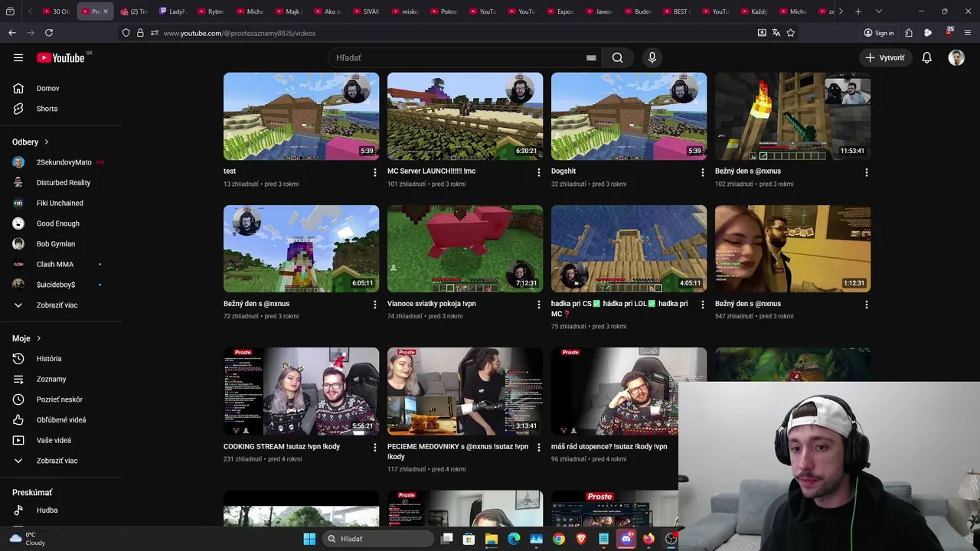Screen dimensions: 980x551
Task: Open options for 'Vianoce sviatky pokoja !vpn'
Action: point(538,305)
